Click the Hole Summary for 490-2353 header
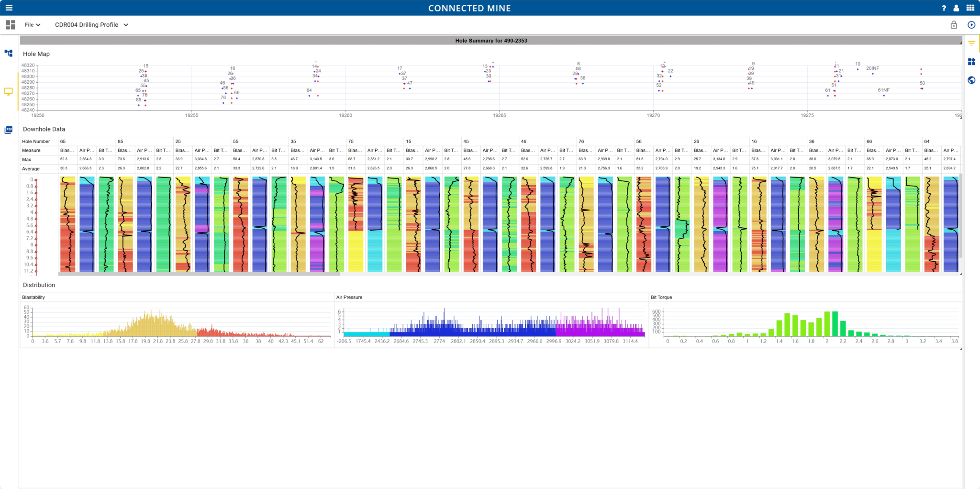The image size is (980, 489). pos(491,41)
